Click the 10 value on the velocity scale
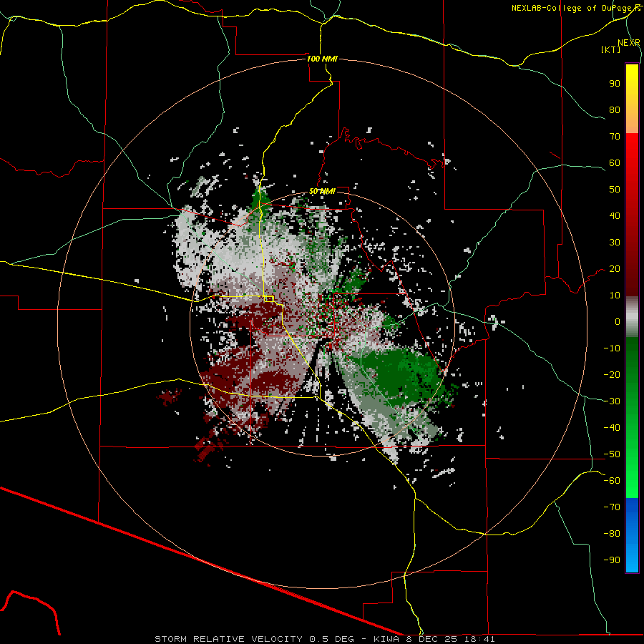Viewport: 644px width, 644px height. [x=615, y=296]
